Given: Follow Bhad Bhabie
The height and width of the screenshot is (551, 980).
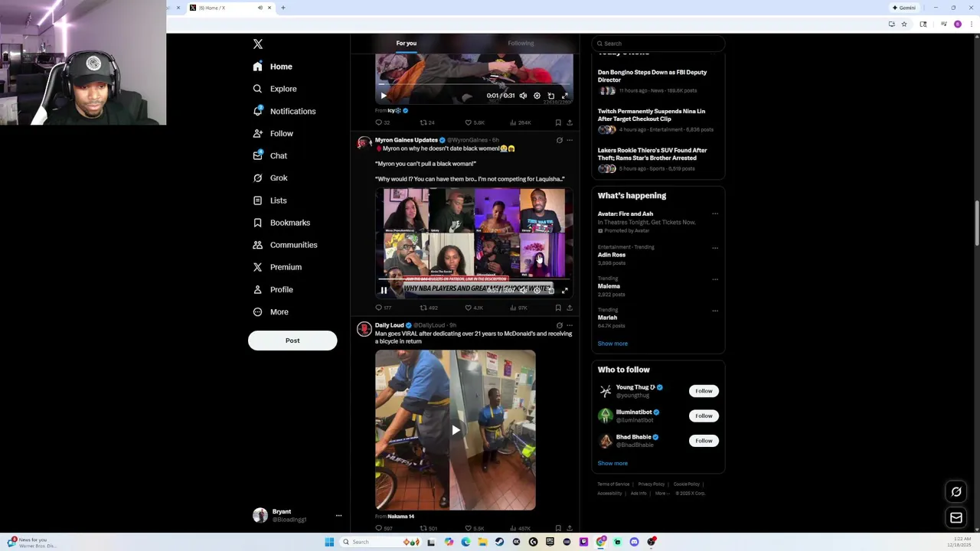Looking at the screenshot, I should tap(704, 441).
